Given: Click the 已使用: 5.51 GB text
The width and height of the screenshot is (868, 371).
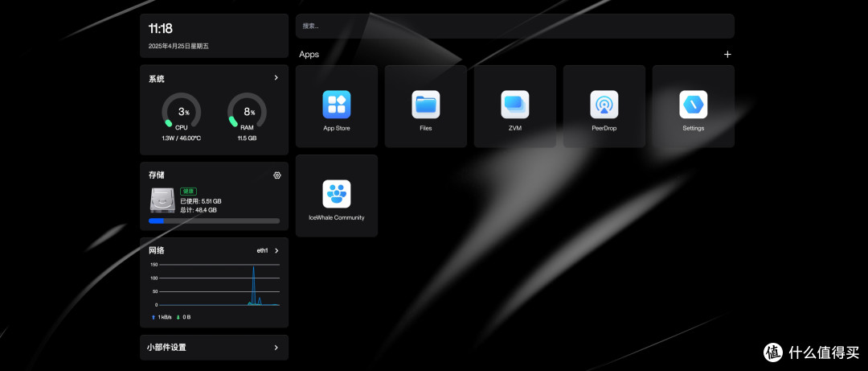Looking at the screenshot, I should (200, 201).
